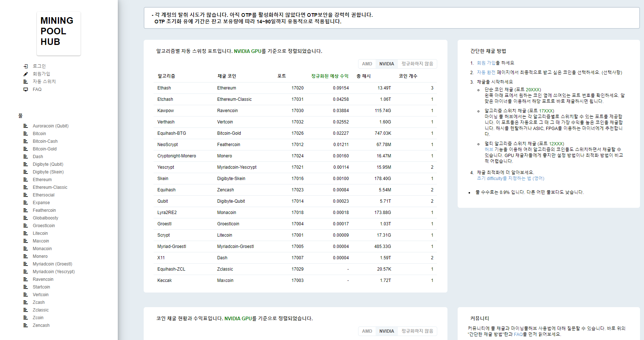The image size is (644, 340).
Task: Open Vertcoin pool in sidebar
Action: point(40,295)
